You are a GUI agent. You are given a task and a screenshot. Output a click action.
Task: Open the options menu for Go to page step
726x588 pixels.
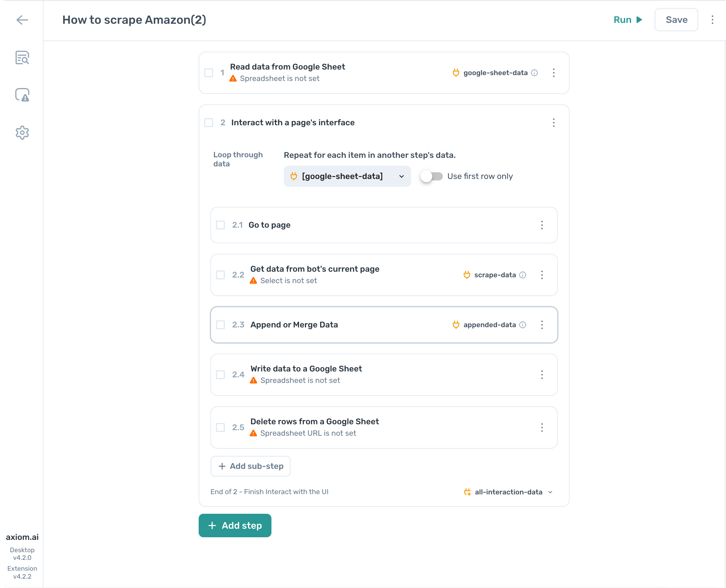[x=542, y=225]
